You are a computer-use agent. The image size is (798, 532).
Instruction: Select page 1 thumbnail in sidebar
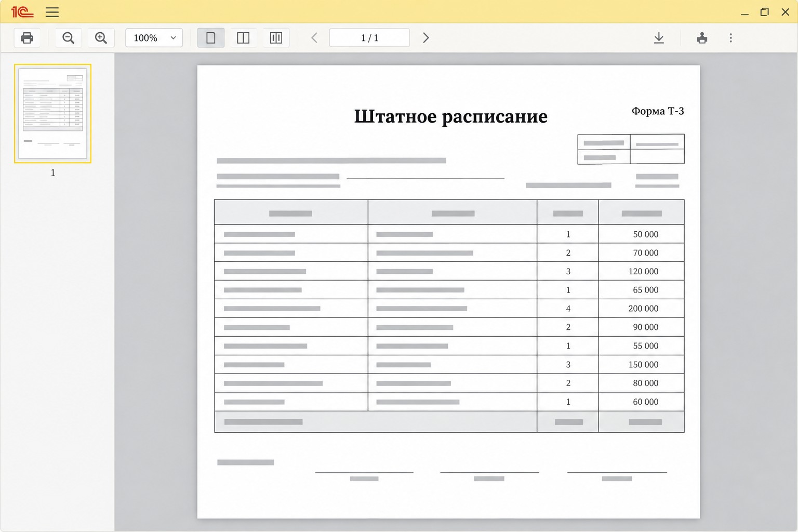click(52, 113)
